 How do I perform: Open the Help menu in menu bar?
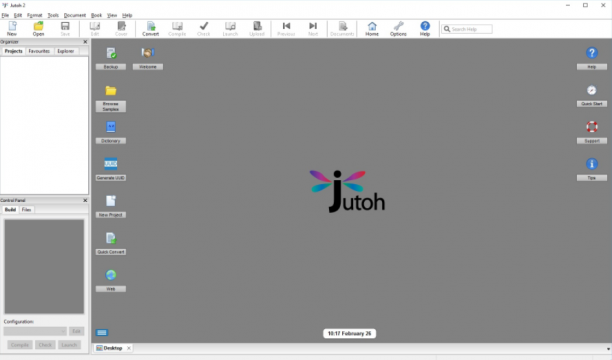(127, 15)
